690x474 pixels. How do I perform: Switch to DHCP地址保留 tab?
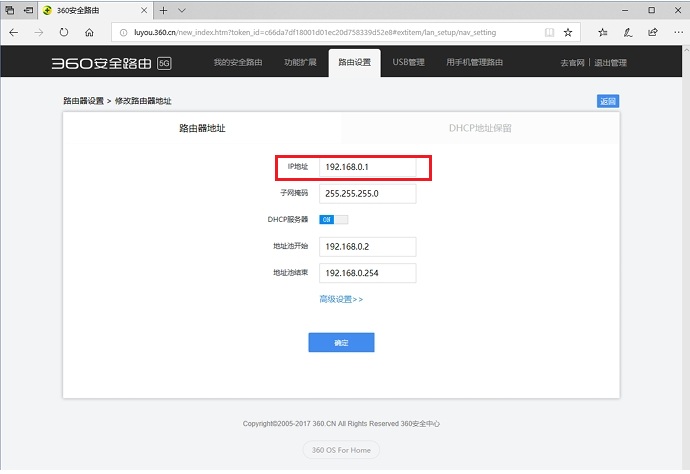(x=480, y=128)
